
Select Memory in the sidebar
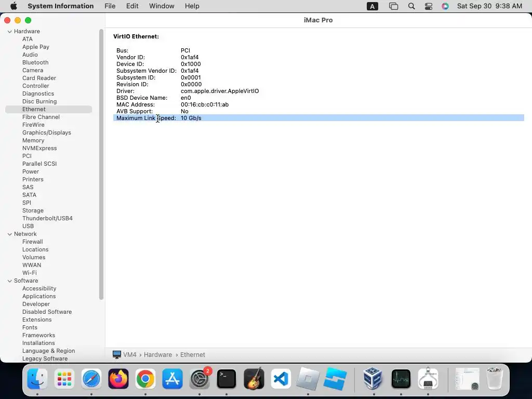(33, 140)
